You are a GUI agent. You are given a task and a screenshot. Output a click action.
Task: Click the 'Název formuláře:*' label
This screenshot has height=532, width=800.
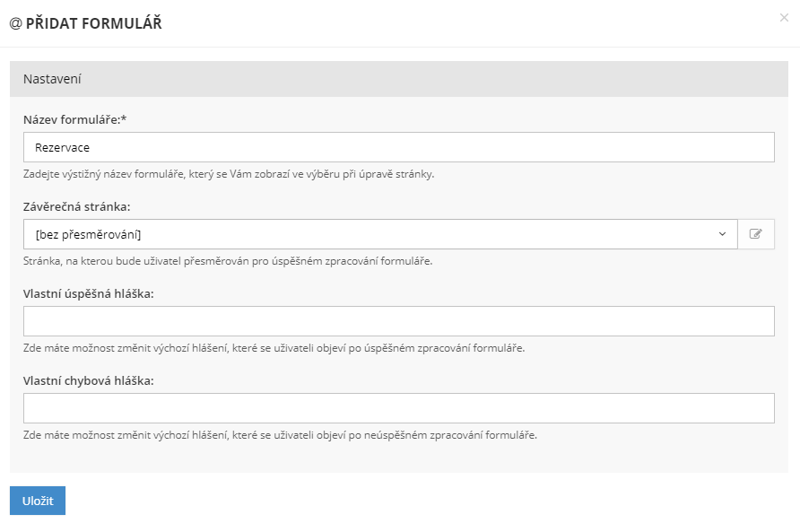[x=76, y=119]
